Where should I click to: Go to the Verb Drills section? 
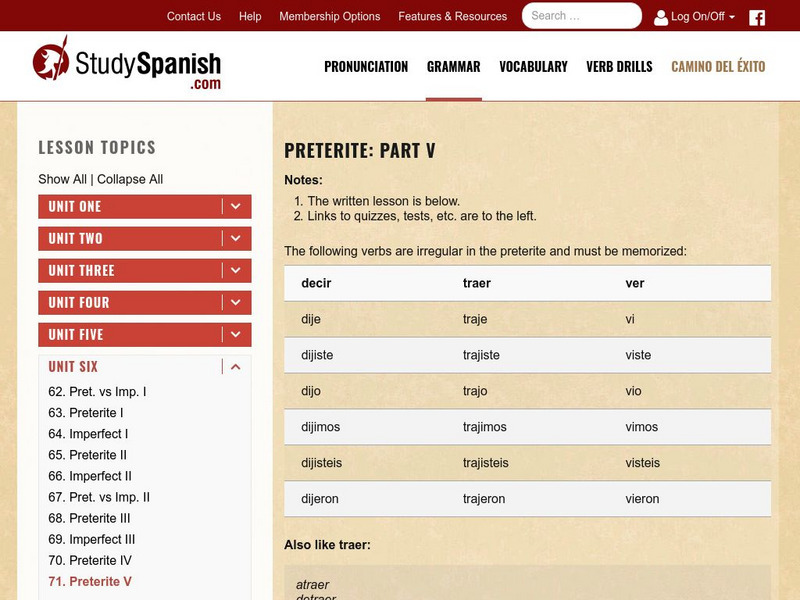pos(619,67)
